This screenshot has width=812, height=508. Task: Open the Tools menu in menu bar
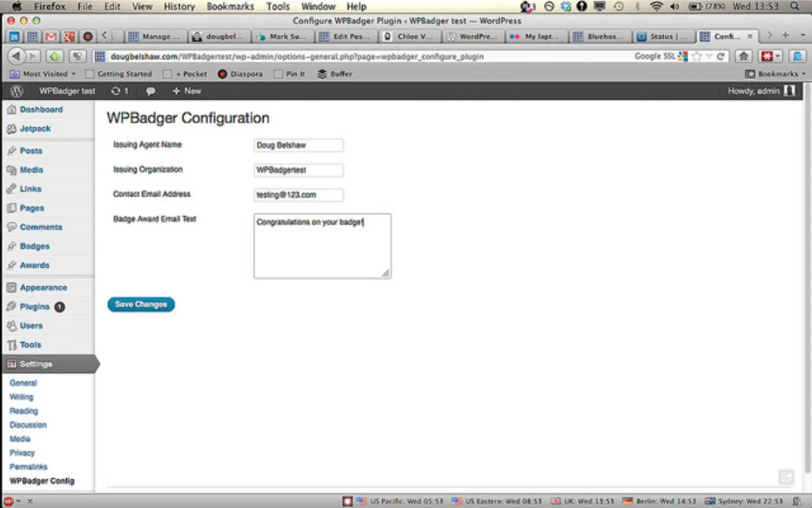[278, 6]
